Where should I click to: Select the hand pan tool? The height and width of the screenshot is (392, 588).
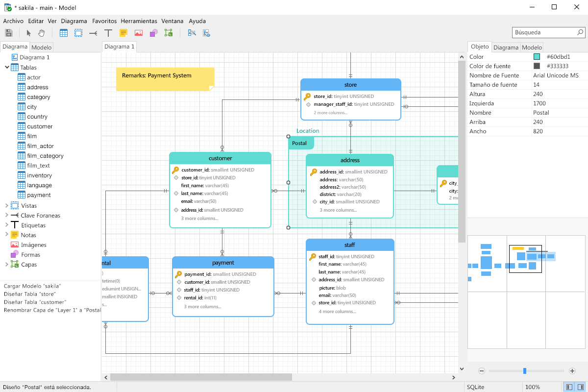point(42,33)
